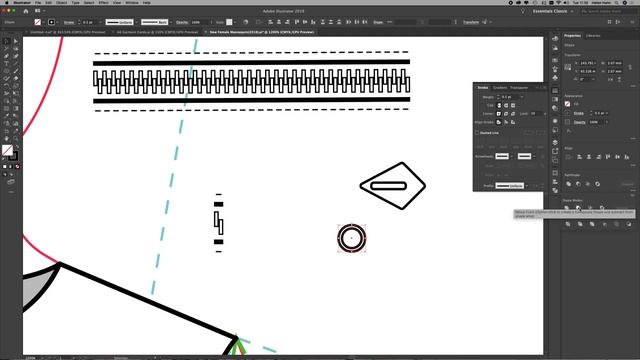Open Layers panel icon in dock
The width and height of the screenshot is (640, 360).
555,142
